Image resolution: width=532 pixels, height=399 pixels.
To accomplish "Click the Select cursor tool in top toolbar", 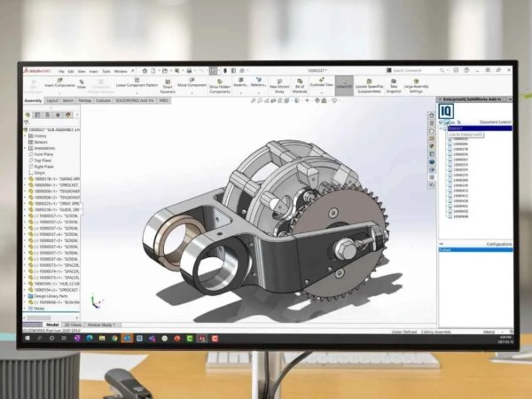I will coord(213,71).
